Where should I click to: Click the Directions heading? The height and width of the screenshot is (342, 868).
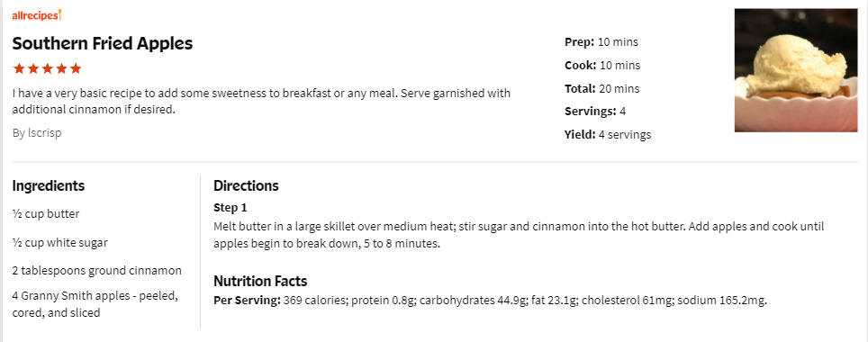246,186
